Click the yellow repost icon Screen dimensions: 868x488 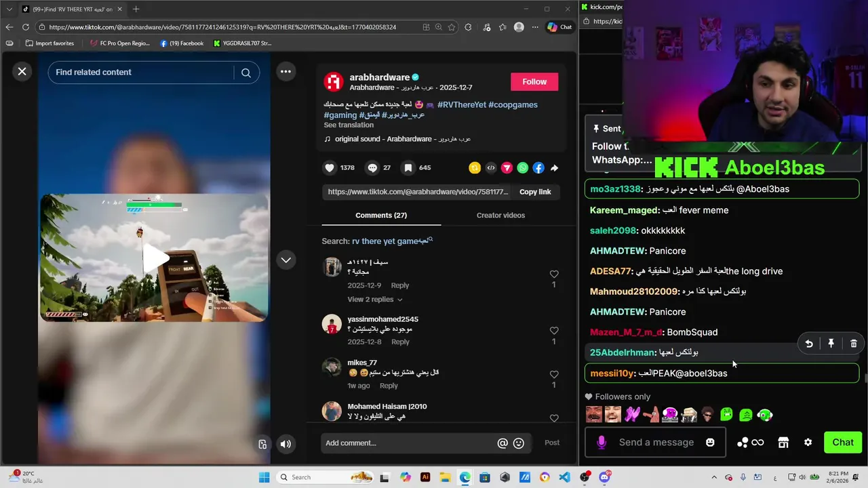tap(475, 167)
